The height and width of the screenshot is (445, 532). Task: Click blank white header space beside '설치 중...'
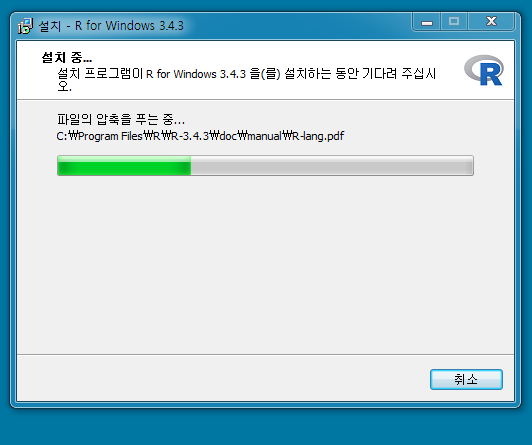[271, 56]
